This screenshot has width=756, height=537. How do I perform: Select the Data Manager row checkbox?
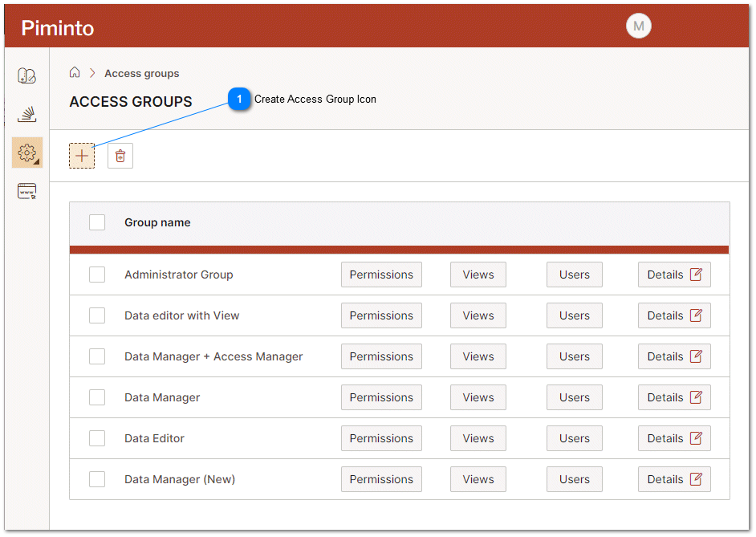(96, 397)
